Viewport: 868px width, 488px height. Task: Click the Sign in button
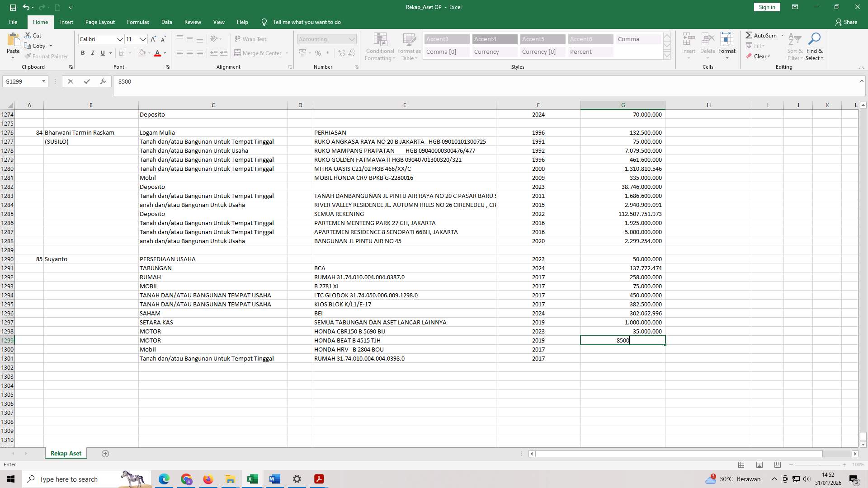tap(766, 7)
